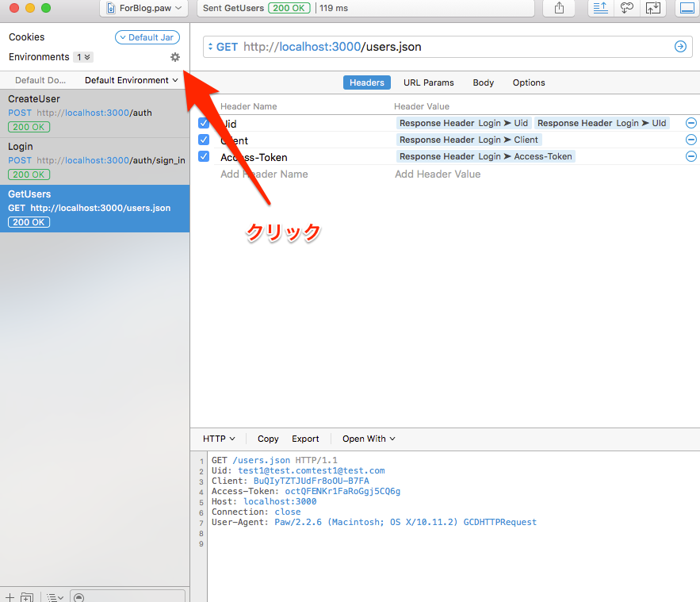Click the filter icon in sidebar search field
The height and width of the screenshot is (602, 700).
pyautogui.click(x=79, y=597)
